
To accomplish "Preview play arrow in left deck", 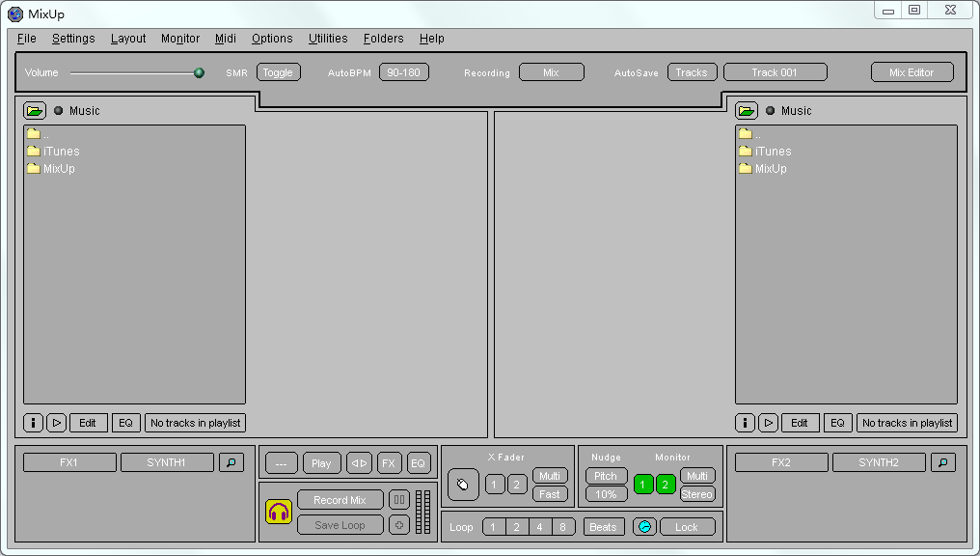I will coord(56,423).
